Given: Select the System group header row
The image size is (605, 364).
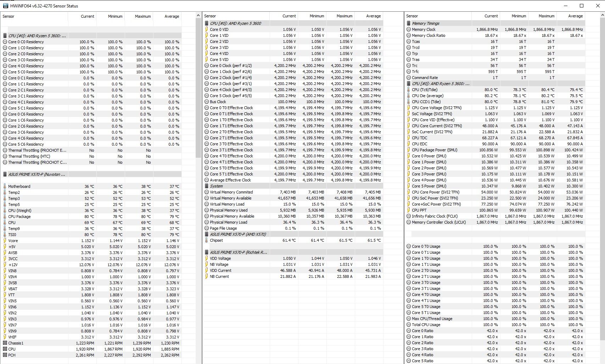Looking at the screenshot, I should point(293,186).
